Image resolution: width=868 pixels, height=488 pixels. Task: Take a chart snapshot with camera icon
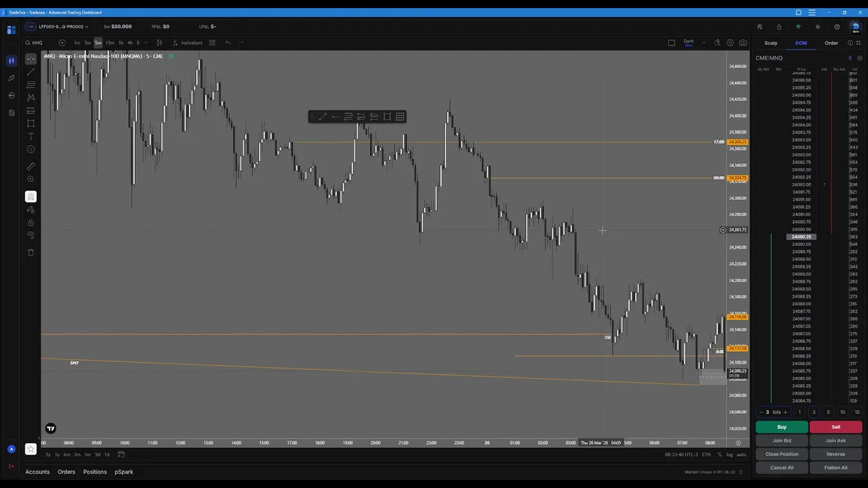pos(743,43)
